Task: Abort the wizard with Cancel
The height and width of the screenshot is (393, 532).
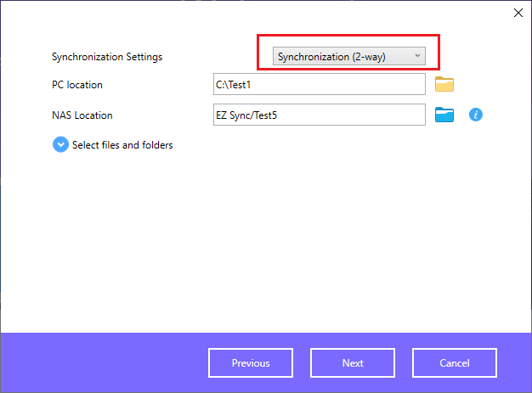Action: click(x=455, y=362)
